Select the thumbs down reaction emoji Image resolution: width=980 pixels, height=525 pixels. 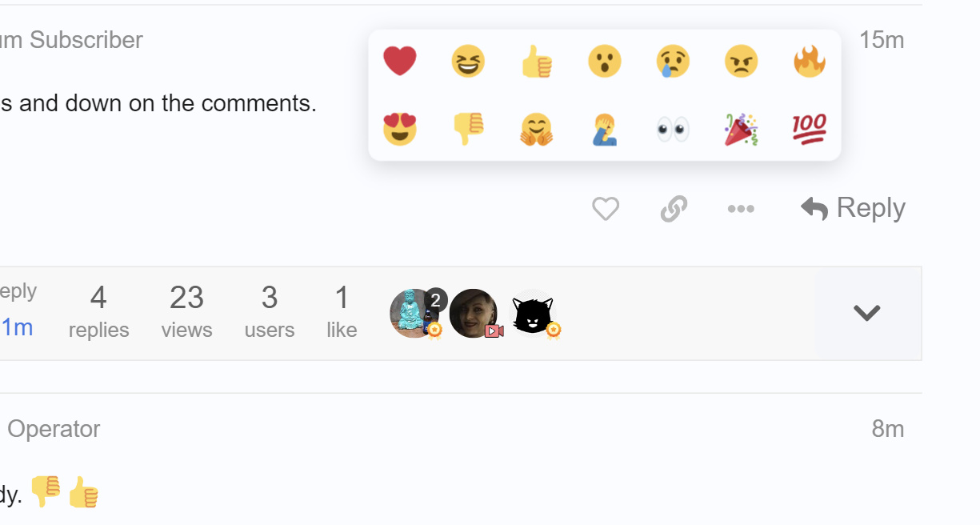pos(468,129)
